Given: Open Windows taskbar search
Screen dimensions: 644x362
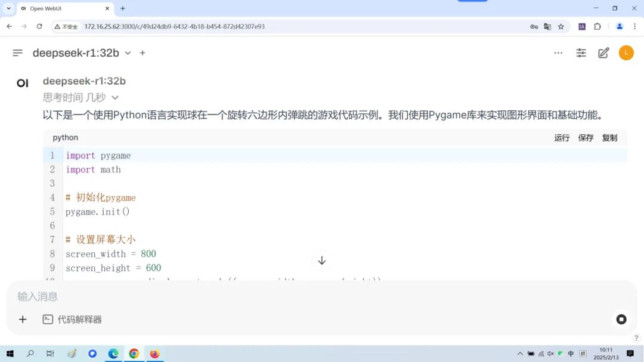Looking at the screenshot, I should [30, 354].
